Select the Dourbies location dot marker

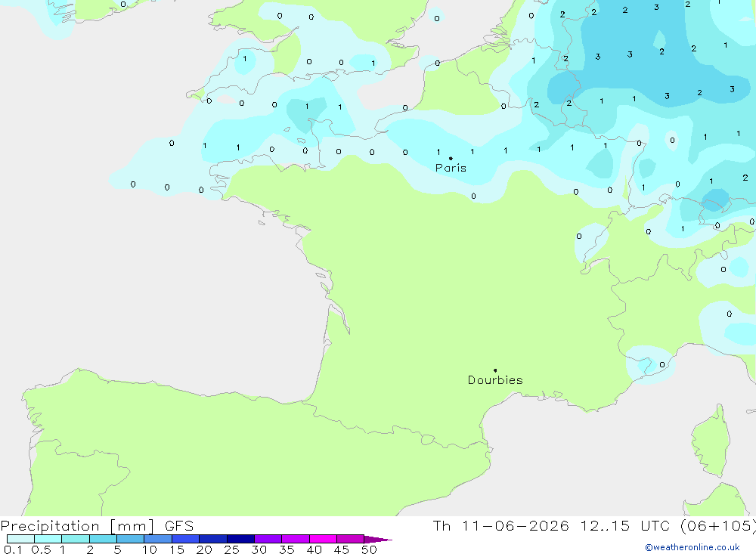[495, 370]
